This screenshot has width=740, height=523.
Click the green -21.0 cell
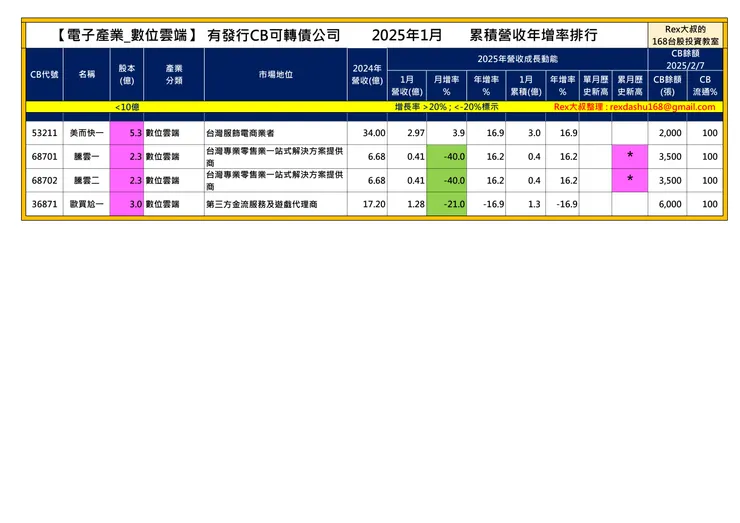point(446,204)
